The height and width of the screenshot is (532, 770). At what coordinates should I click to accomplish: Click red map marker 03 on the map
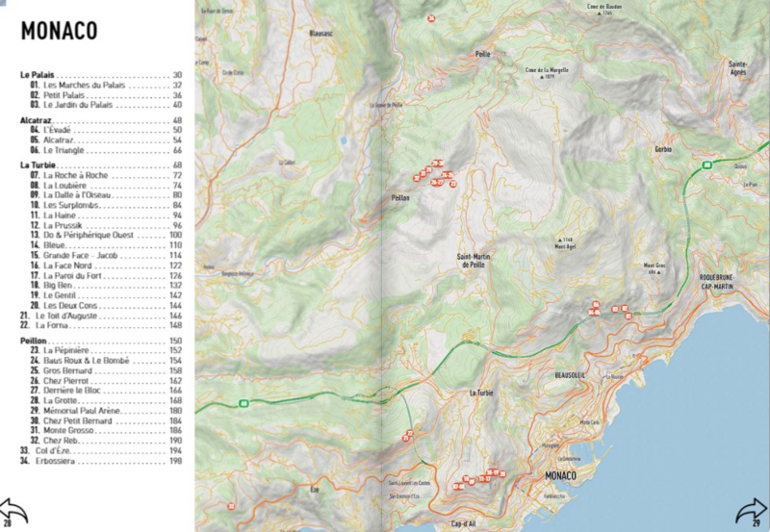pyautogui.click(x=615, y=309)
